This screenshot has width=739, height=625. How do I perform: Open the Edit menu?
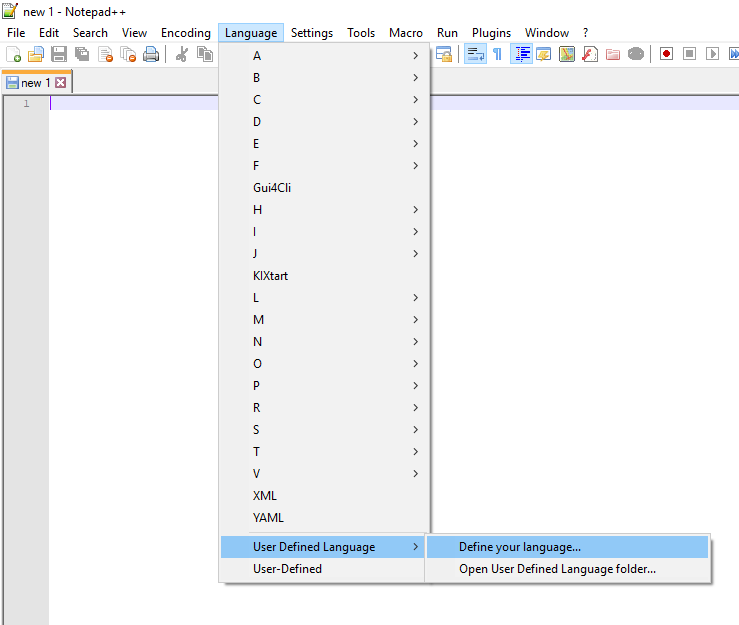[x=49, y=33]
